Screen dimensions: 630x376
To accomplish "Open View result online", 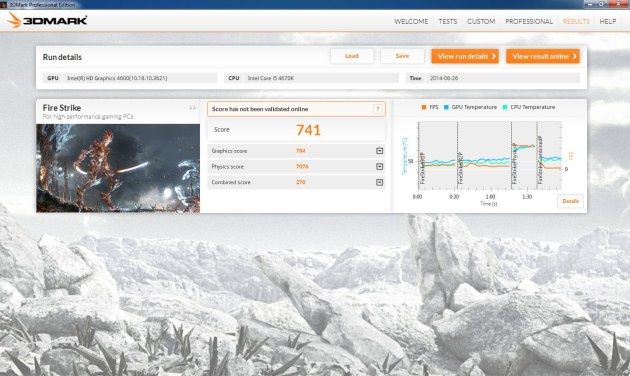I will [543, 56].
